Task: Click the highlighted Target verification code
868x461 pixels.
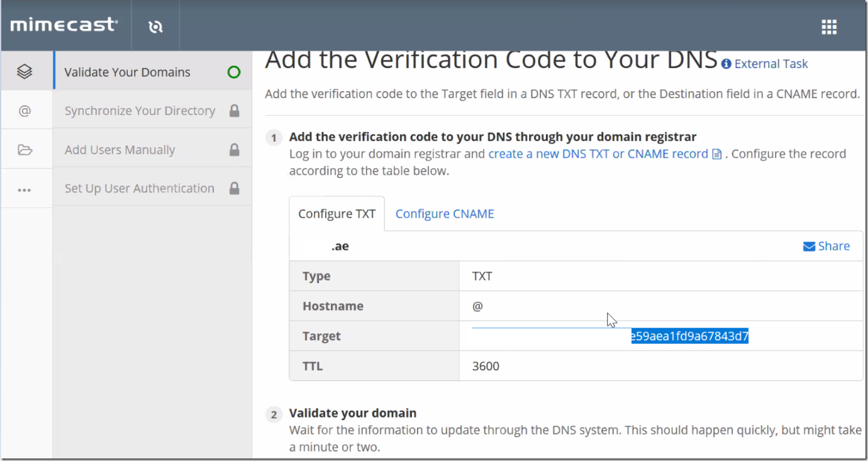Action: click(690, 336)
